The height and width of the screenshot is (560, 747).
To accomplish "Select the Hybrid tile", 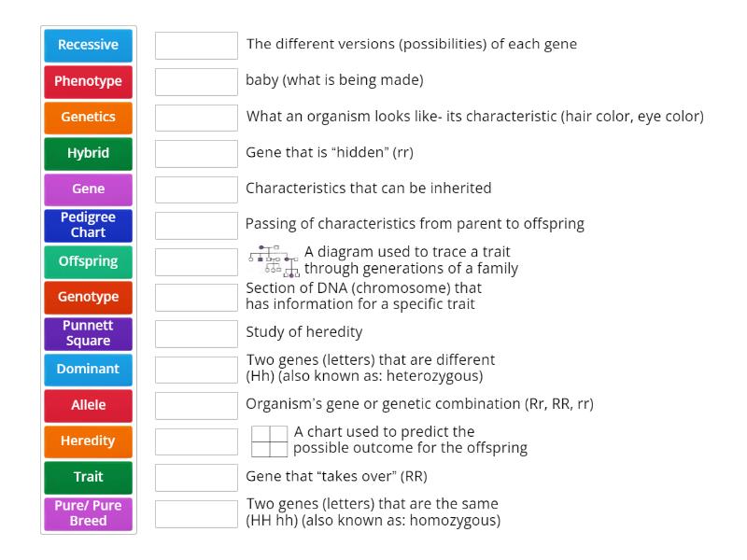I will 88,153.
